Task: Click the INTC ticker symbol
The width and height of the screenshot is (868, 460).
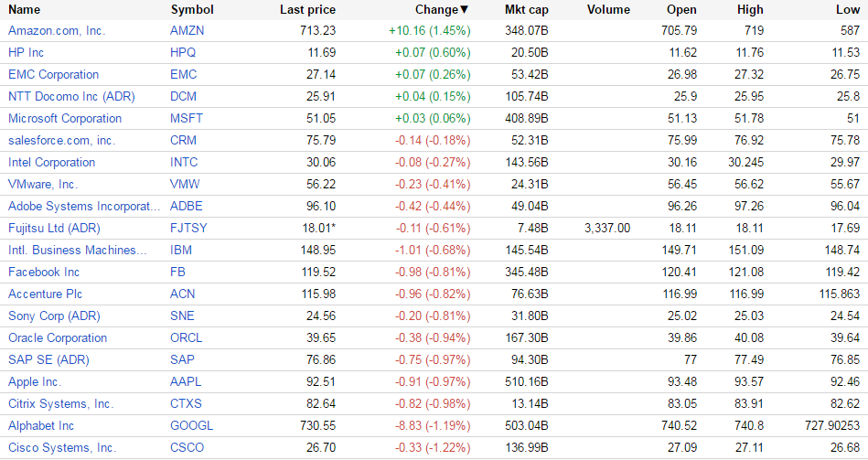Action: [185, 162]
